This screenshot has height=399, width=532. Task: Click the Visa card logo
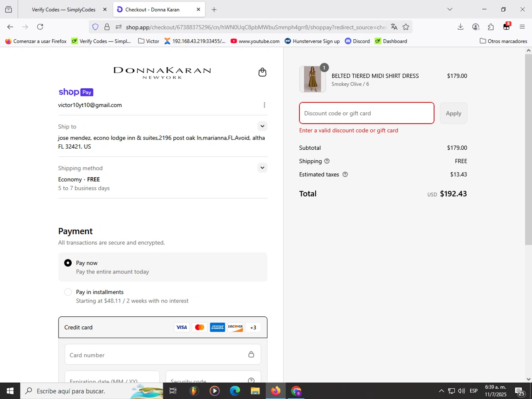[x=182, y=327]
